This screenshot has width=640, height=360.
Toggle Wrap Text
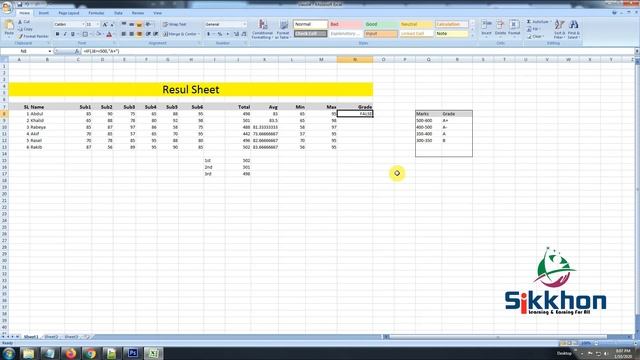click(175, 24)
